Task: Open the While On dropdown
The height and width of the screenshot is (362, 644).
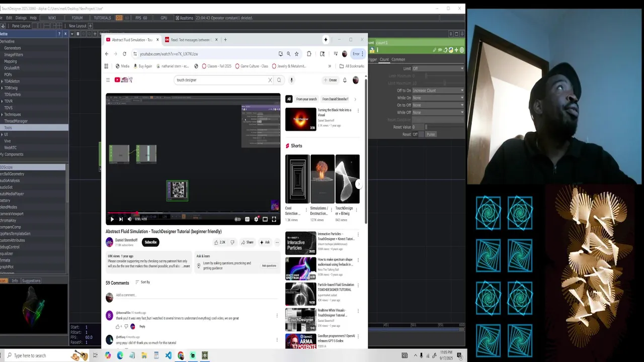Action: (438, 98)
